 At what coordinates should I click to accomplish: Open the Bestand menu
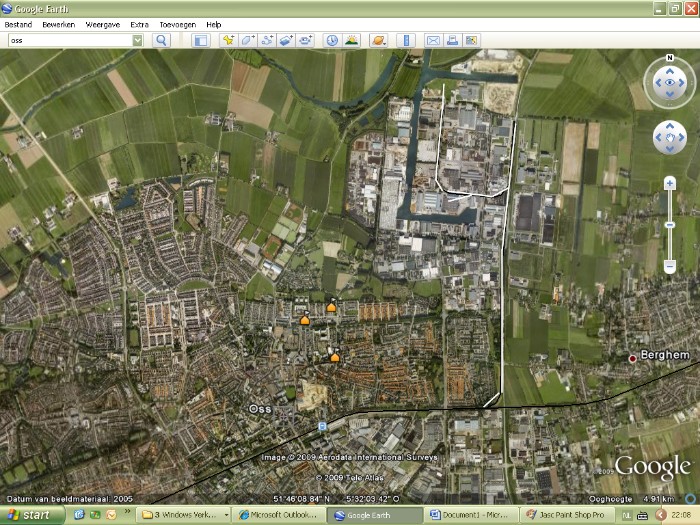(19, 23)
